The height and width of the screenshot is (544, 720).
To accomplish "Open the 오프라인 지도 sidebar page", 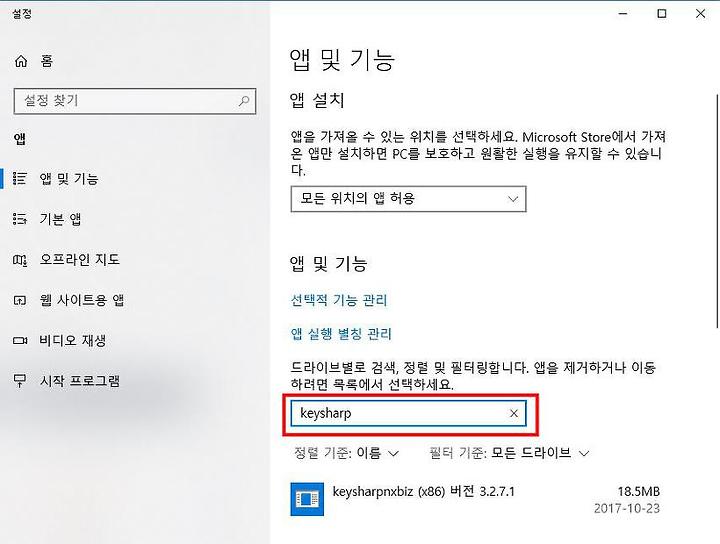I will 79,260.
